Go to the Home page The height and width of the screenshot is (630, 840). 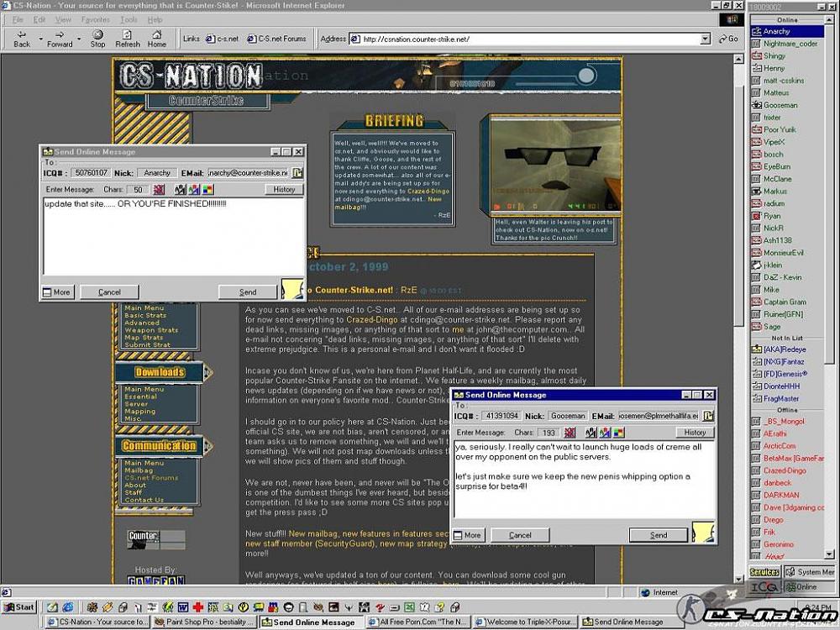coord(157,39)
